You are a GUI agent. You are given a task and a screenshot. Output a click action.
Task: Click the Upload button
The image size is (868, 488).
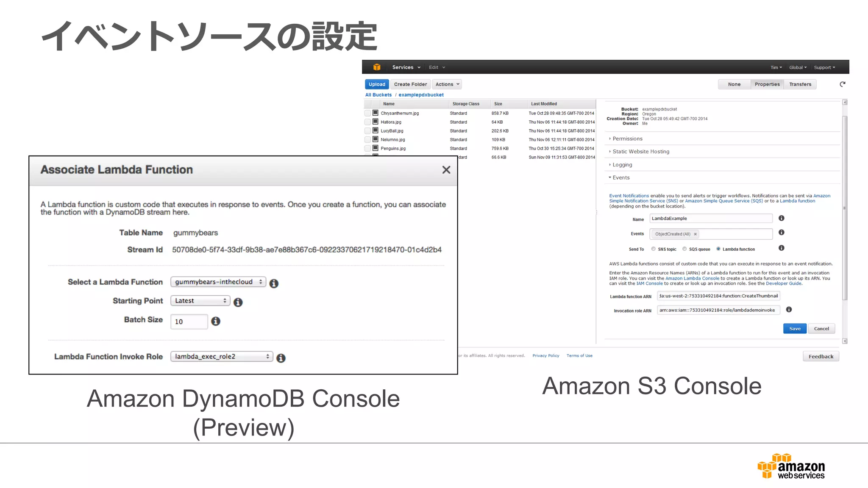coord(377,84)
